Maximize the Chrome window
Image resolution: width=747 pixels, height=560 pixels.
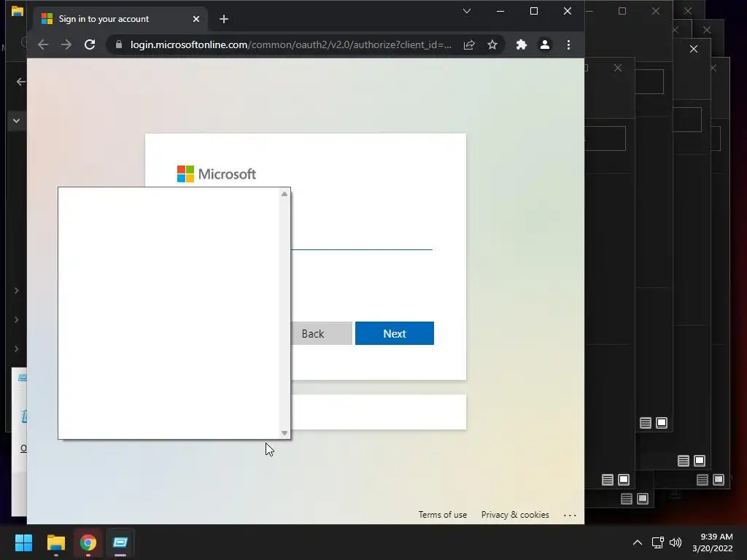point(534,11)
